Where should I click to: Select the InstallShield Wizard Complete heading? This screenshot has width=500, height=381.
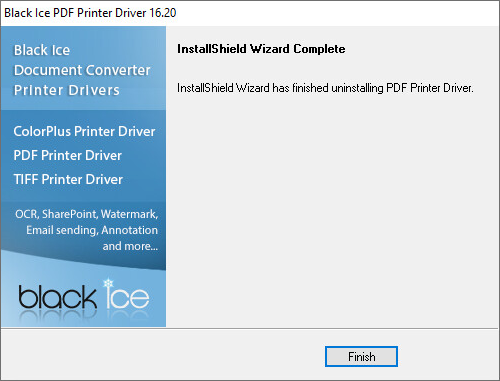[x=261, y=49]
